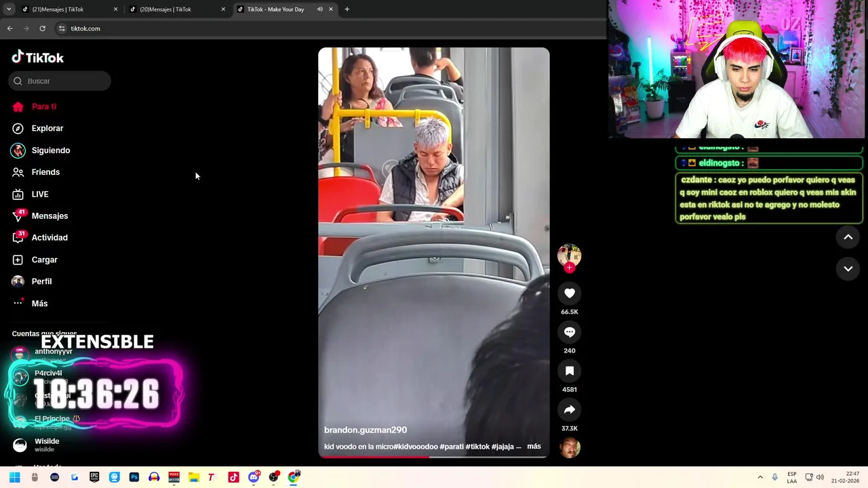Viewport: 868px width, 488px height.
Task: Open brandon.guzman290 username link
Action: pyautogui.click(x=366, y=430)
